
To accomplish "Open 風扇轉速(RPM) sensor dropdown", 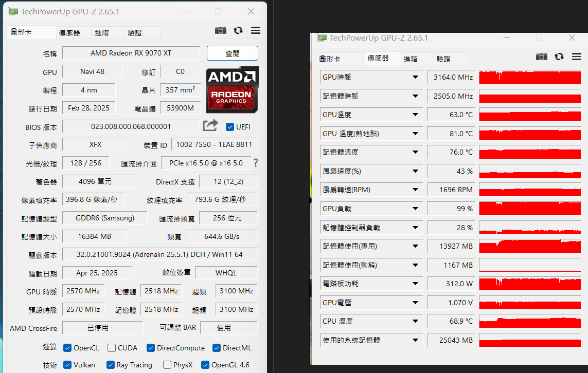I will click(415, 190).
